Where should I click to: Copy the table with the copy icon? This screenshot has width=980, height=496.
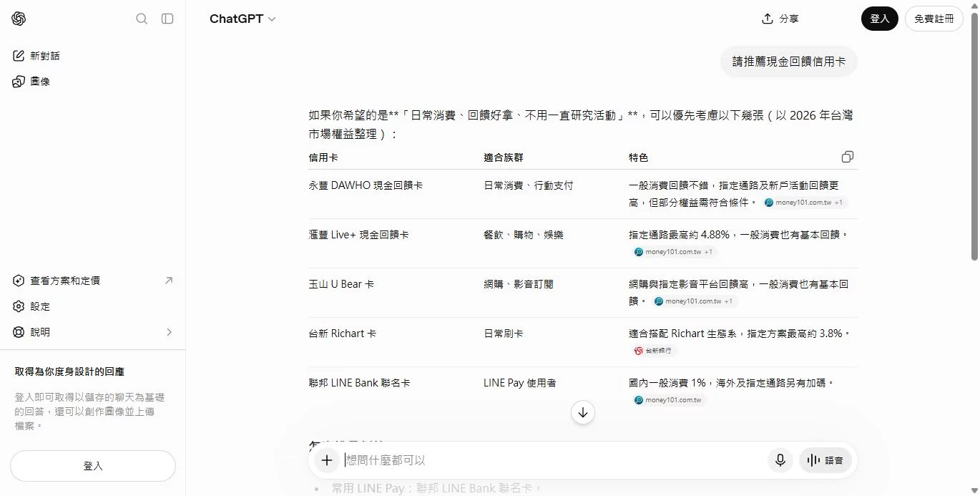[848, 157]
